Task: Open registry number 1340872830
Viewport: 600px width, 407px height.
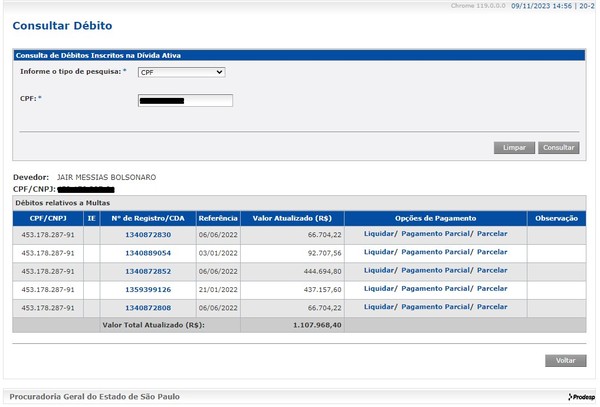Action: 148,234
